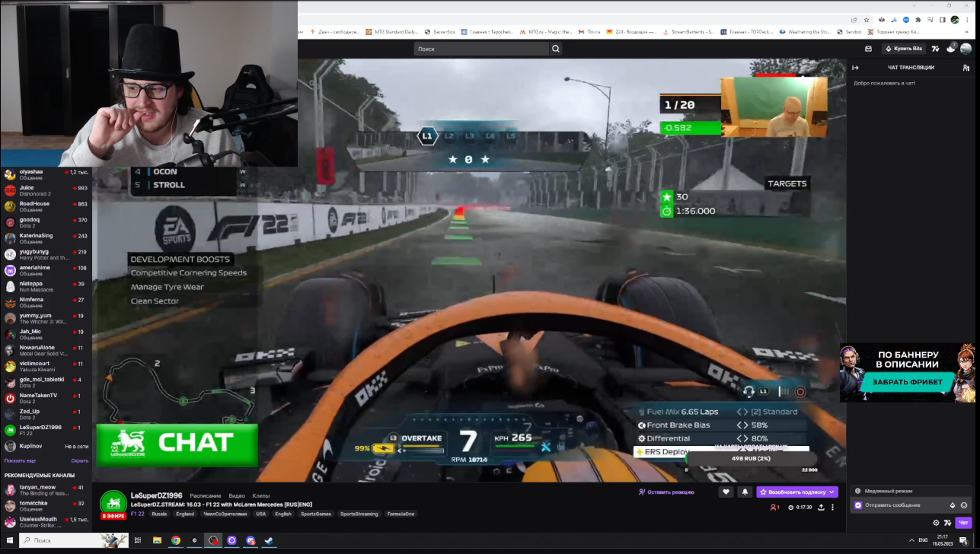The image size is (980, 554).
Task: Click the streamer avatar with В ЭФИРЕ badge
Action: click(113, 505)
